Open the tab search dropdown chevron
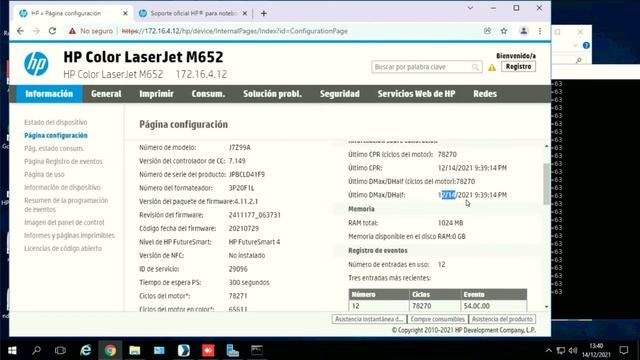The image size is (640, 360). point(470,8)
